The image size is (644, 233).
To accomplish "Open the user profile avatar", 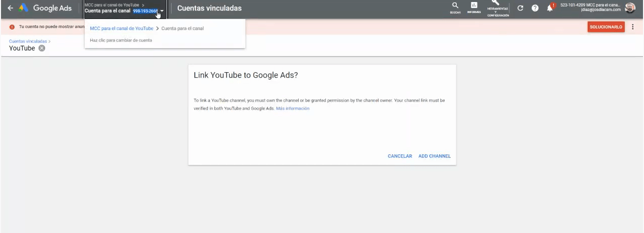I will 630,8.
